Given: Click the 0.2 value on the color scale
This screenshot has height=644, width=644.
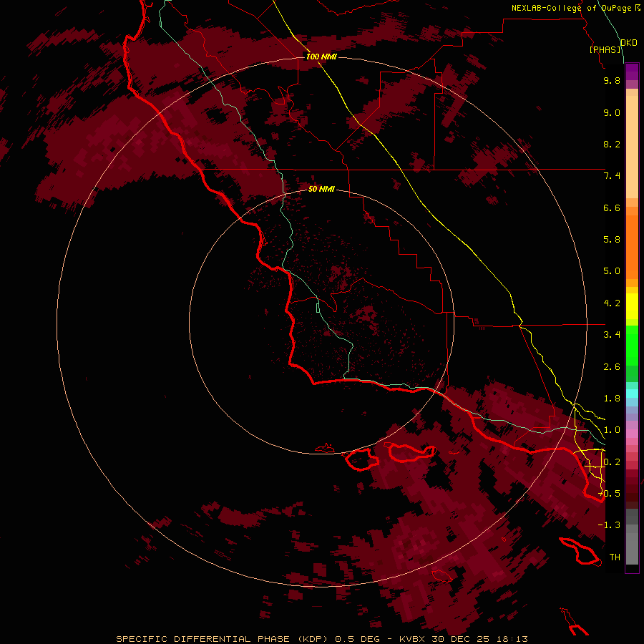Looking at the screenshot, I should pyautogui.click(x=612, y=462).
